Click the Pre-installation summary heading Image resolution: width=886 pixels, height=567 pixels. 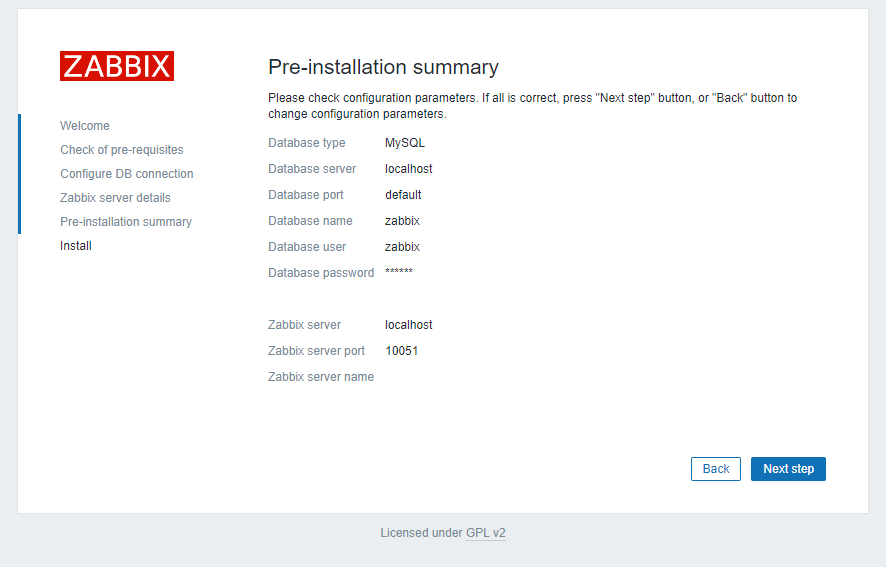click(x=383, y=67)
